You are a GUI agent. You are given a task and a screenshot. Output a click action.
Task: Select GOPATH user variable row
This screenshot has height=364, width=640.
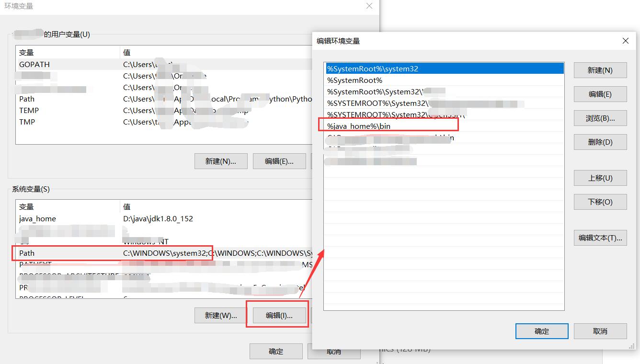coord(34,65)
